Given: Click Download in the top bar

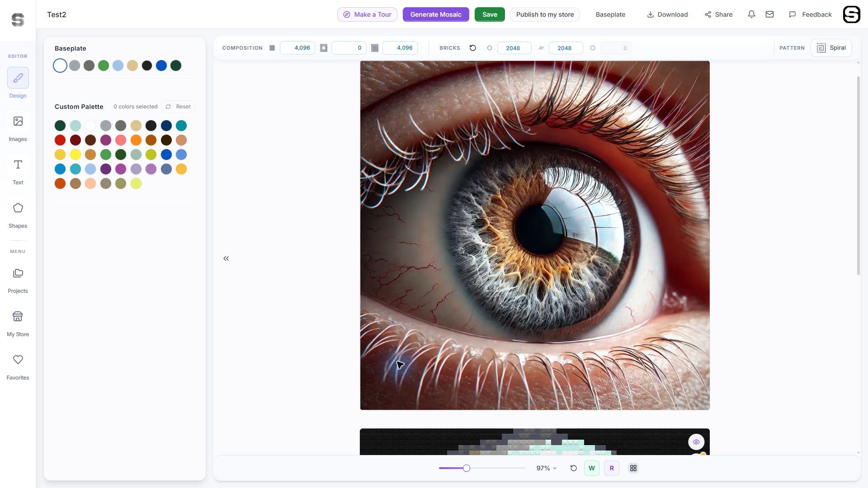Looking at the screenshot, I should click(667, 14).
